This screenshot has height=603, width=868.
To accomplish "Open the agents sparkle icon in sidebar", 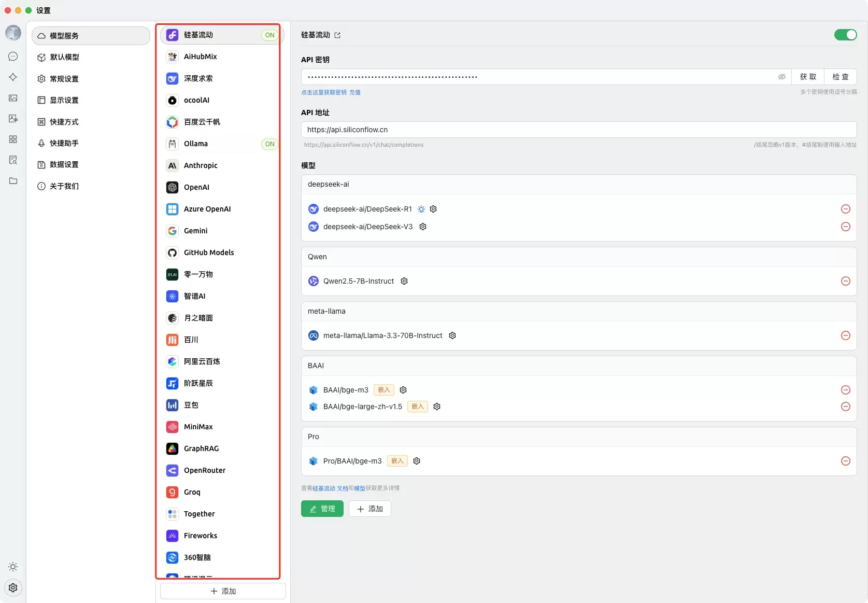I will (13, 77).
